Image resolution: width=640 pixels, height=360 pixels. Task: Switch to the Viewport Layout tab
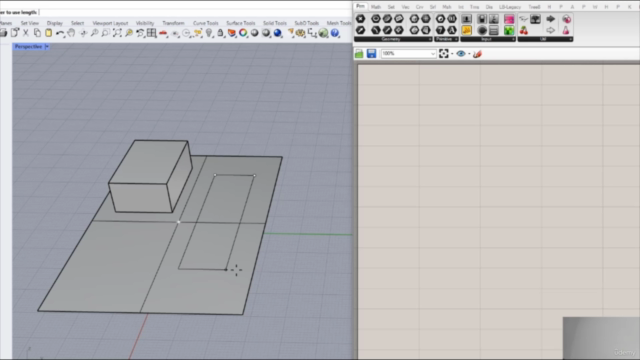click(x=110, y=23)
